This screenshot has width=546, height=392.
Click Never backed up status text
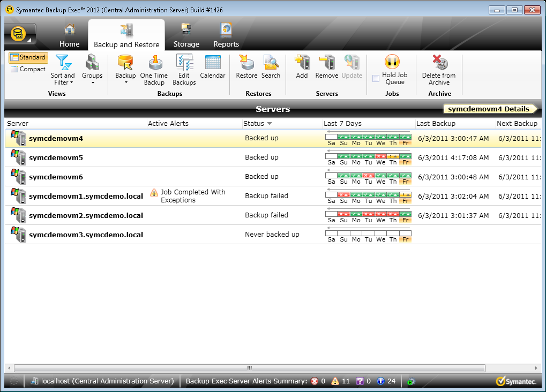click(272, 235)
